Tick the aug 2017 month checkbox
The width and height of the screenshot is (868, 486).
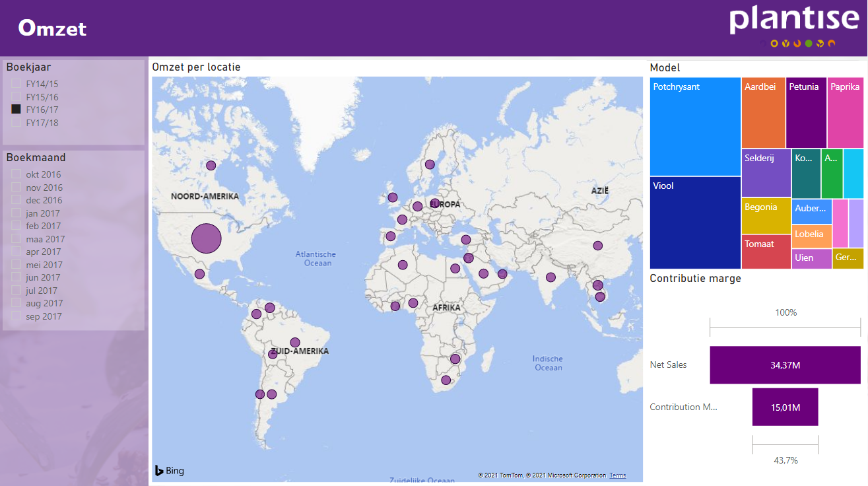point(16,303)
